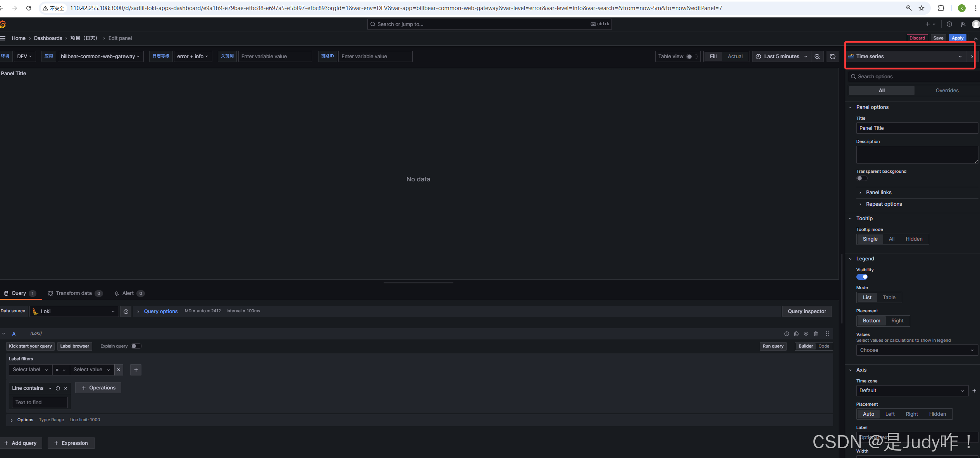Duplicate query A using copy icon
This screenshot has height=458, width=980.
(x=796, y=334)
